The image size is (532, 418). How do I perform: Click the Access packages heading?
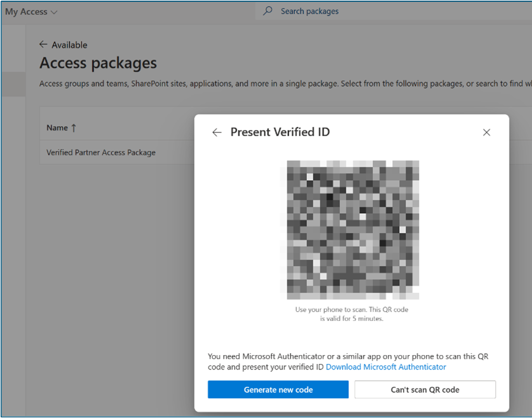click(x=98, y=63)
